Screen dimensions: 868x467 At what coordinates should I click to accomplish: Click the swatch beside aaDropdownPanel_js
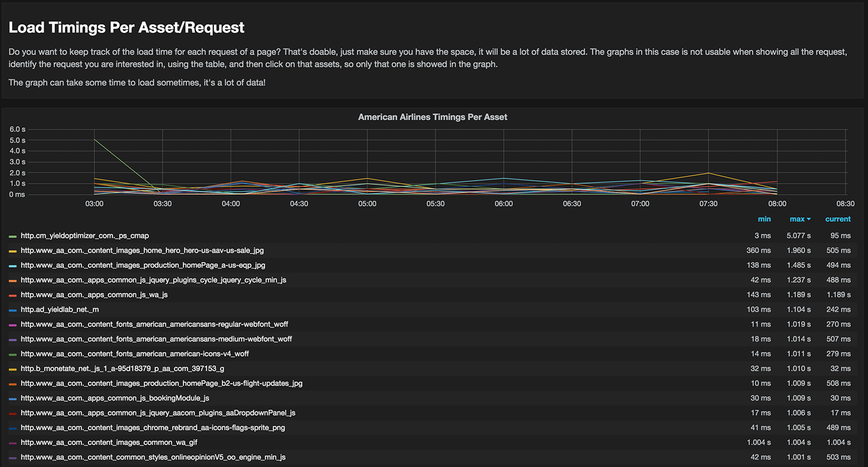(x=13, y=413)
